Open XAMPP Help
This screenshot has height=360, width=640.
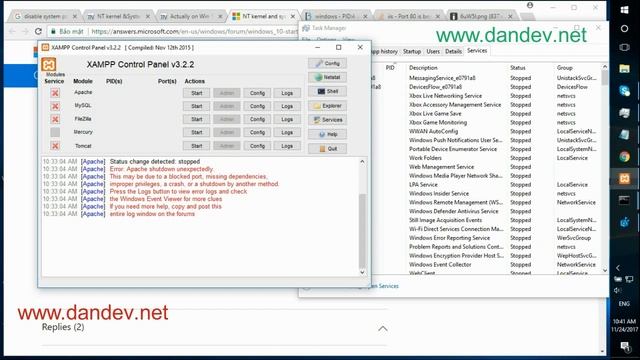[x=327, y=134]
